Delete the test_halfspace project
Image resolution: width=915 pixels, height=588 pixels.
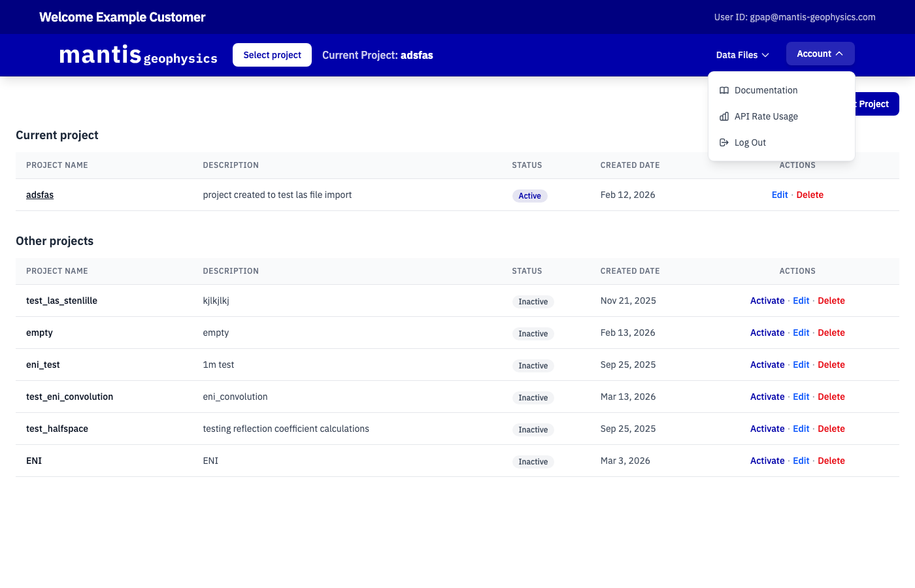coord(831,429)
